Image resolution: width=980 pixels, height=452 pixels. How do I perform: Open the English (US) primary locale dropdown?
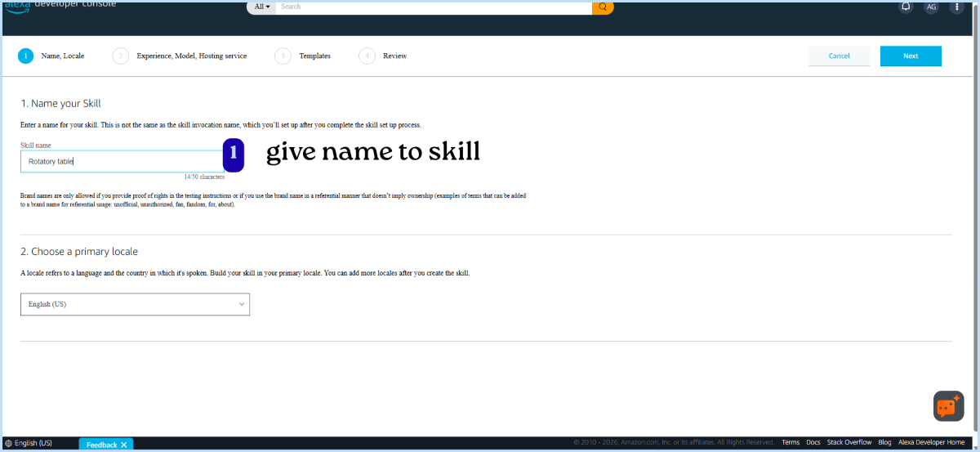tap(135, 304)
